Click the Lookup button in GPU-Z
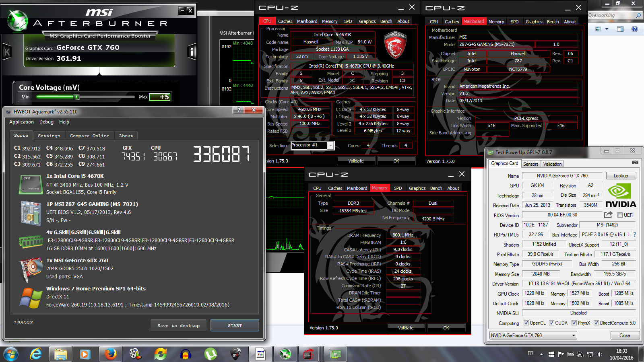The width and height of the screenshot is (644, 362). point(621,176)
